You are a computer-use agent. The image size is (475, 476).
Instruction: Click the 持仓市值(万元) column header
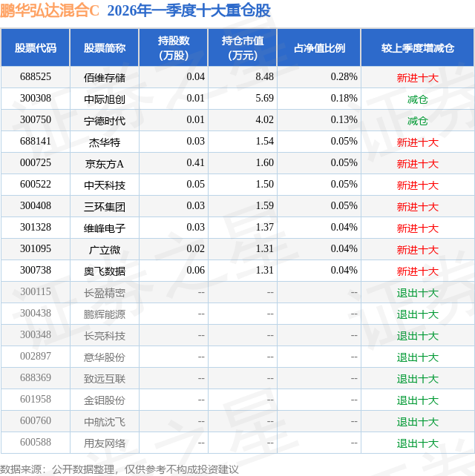[x=243, y=48]
